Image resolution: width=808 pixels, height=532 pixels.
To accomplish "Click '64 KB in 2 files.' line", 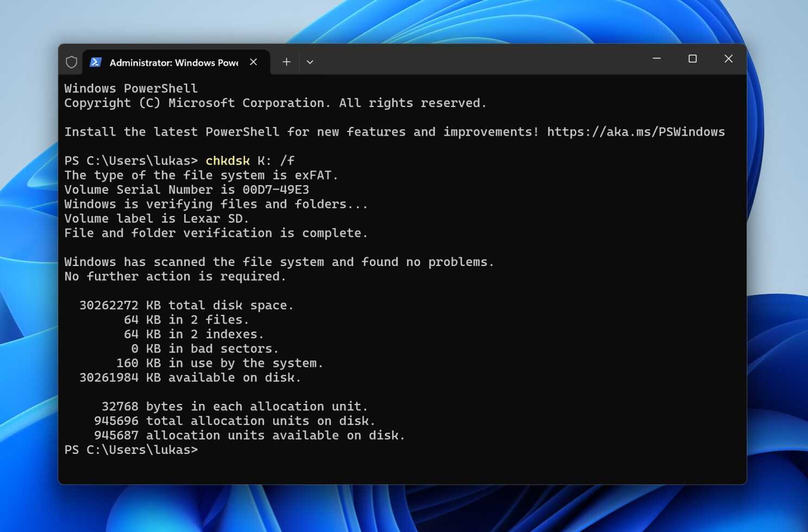I will point(186,320).
